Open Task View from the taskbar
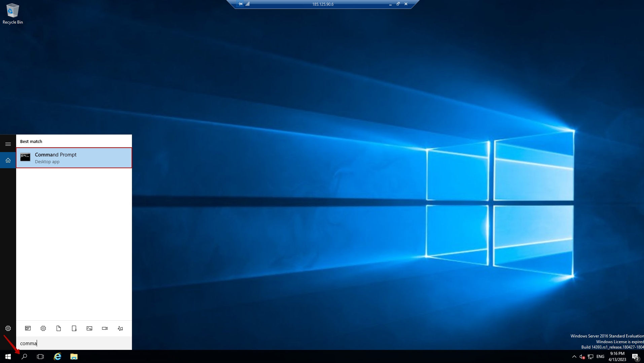Viewport: 644px width, 363px height. coord(40,357)
